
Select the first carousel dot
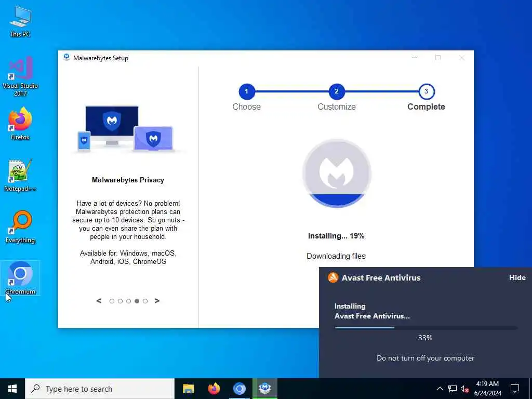(112, 301)
